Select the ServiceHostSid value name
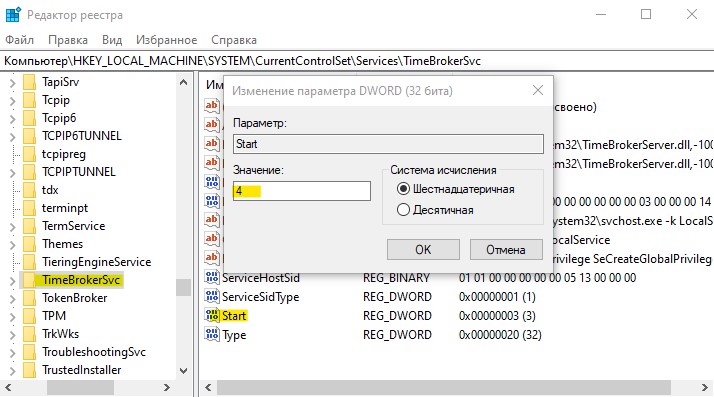This screenshot has width=714, height=397. (261, 278)
